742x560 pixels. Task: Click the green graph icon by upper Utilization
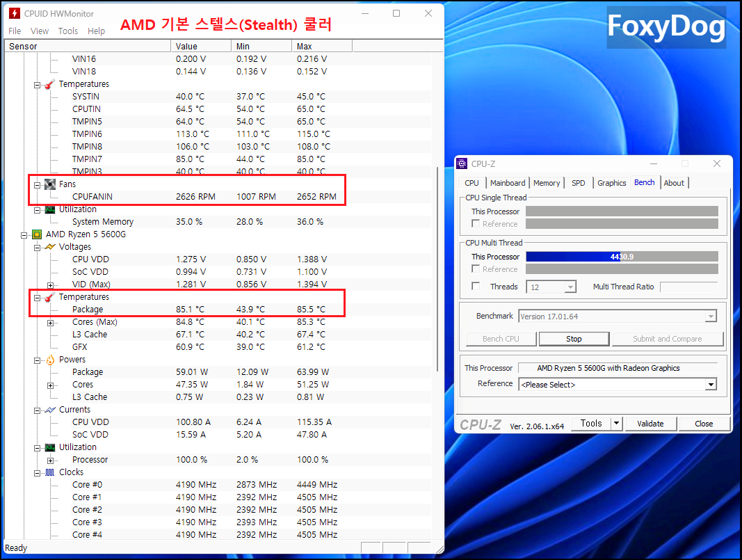49,209
